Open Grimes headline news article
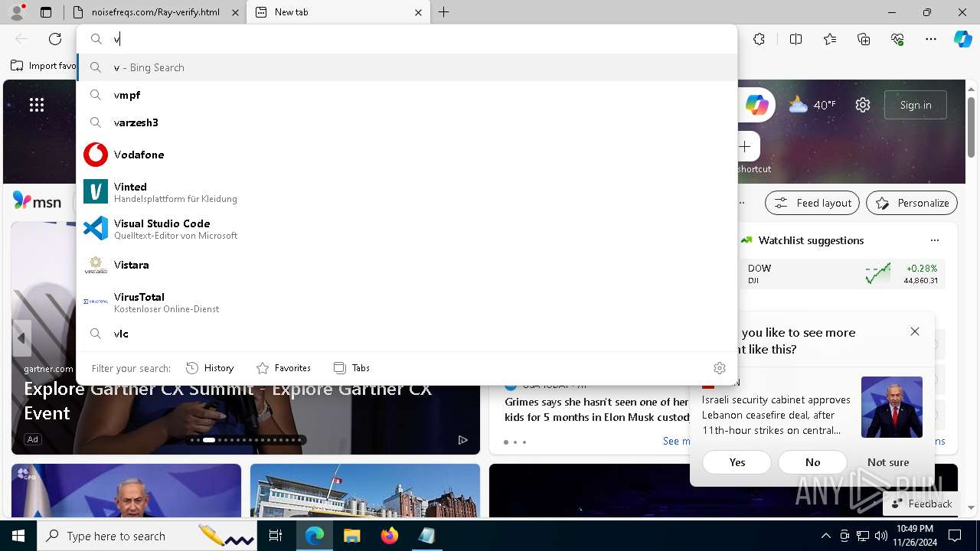This screenshot has height=551, width=980. point(596,409)
